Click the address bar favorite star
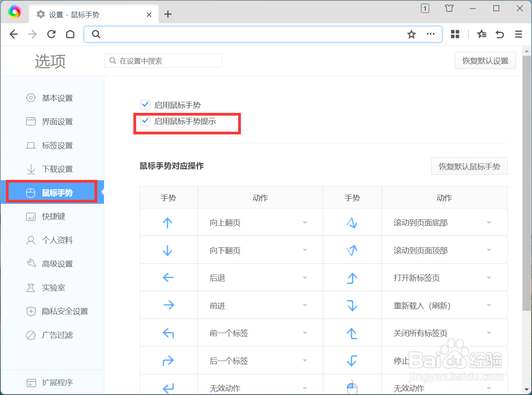Image resolution: width=532 pixels, height=395 pixels. click(x=411, y=34)
